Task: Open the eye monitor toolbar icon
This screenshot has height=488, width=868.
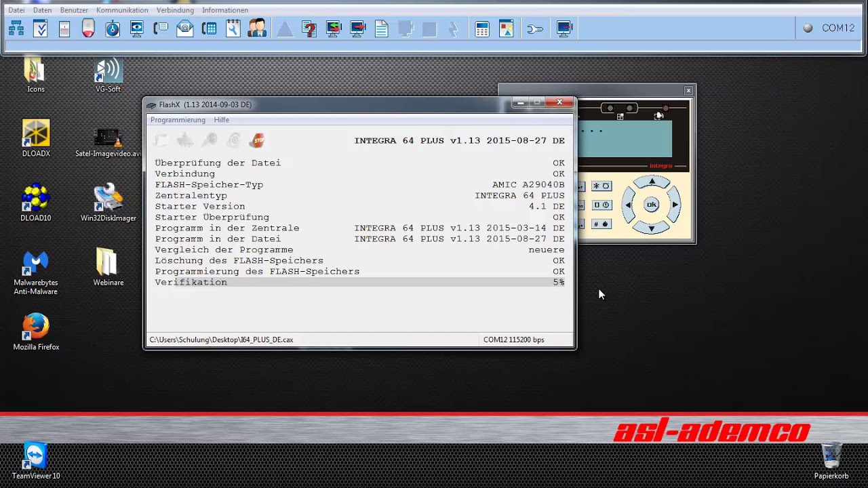Action: [x=137, y=28]
